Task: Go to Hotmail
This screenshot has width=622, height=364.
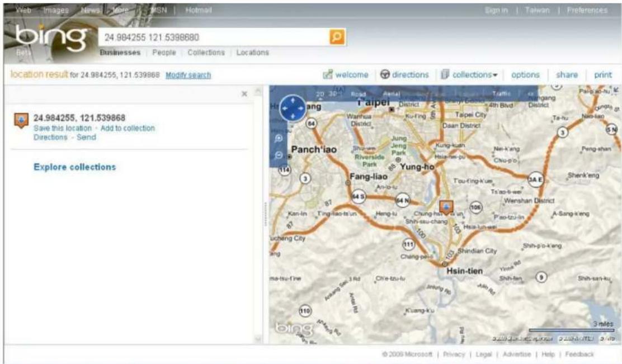Action: tap(199, 10)
